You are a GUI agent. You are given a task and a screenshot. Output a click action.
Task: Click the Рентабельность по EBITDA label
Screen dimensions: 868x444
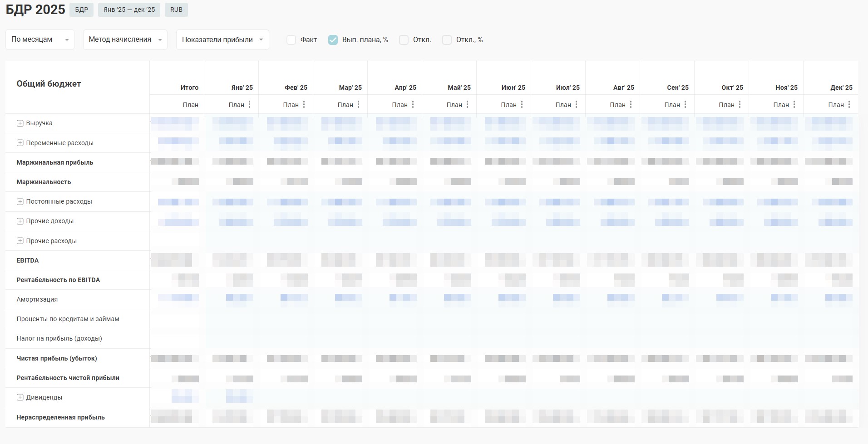pos(58,280)
